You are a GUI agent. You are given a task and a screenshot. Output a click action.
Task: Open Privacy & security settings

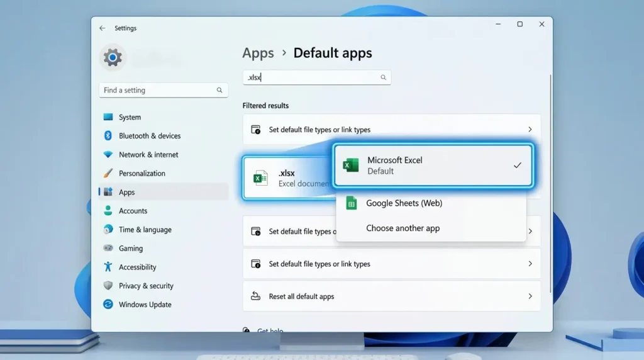[164, 286]
